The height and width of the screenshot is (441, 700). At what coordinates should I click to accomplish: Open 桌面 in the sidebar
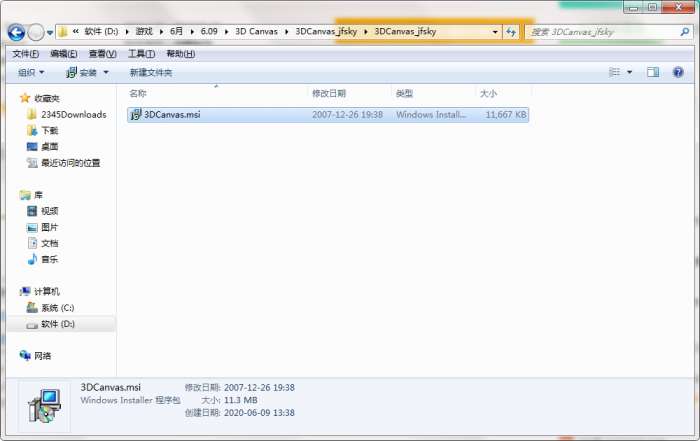(50, 147)
